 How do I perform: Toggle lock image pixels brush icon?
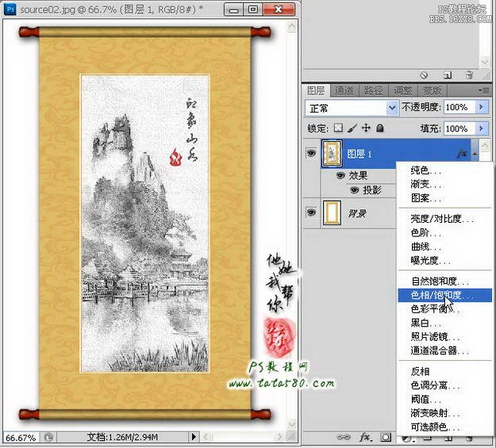(x=352, y=128)
